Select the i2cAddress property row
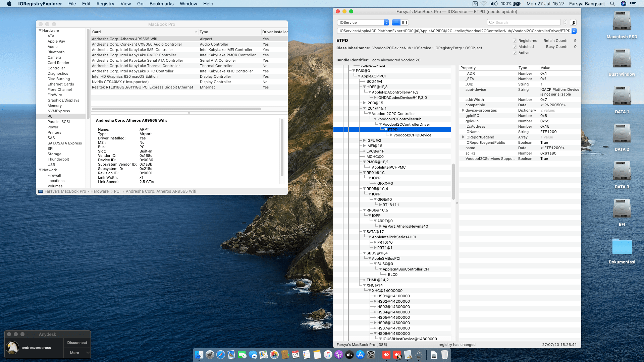644x362 pixels. 520,126
